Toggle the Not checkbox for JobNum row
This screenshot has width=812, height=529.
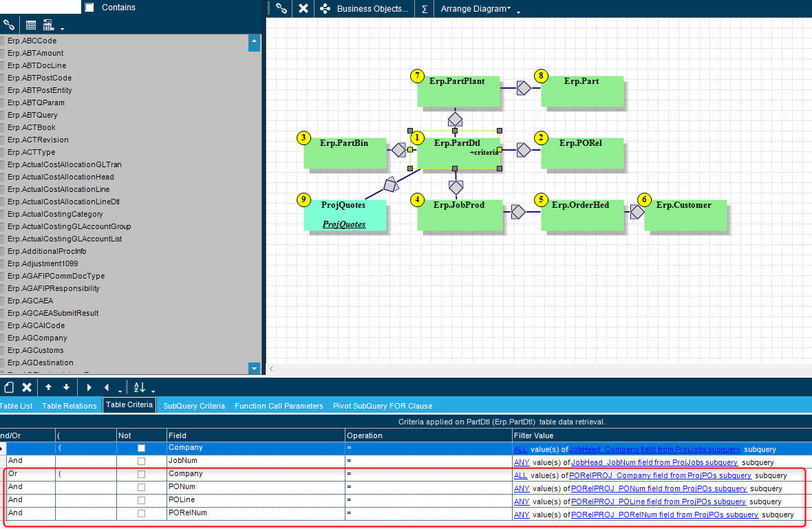[x=141, y=462]
